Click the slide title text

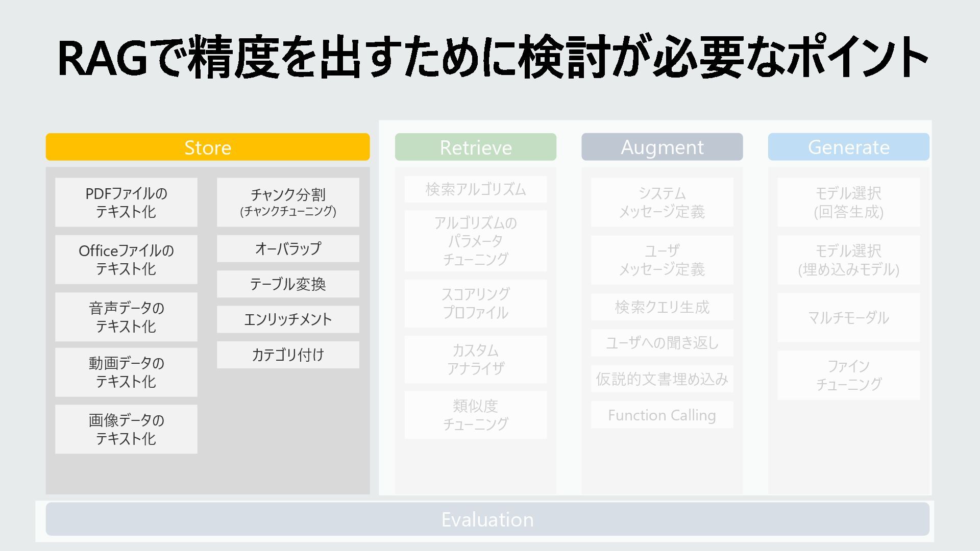[493, 57]
